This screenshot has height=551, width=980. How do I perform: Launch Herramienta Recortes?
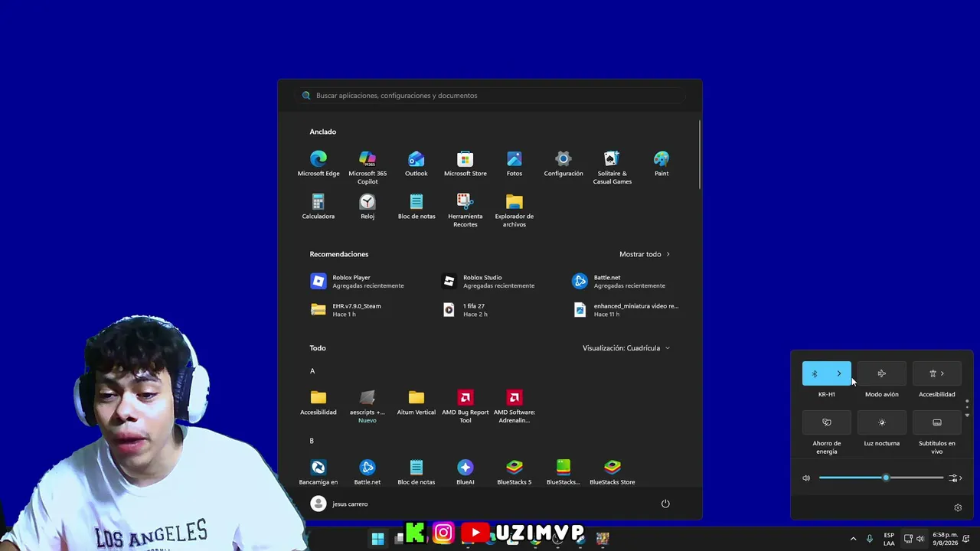click(x=465, y=210)
